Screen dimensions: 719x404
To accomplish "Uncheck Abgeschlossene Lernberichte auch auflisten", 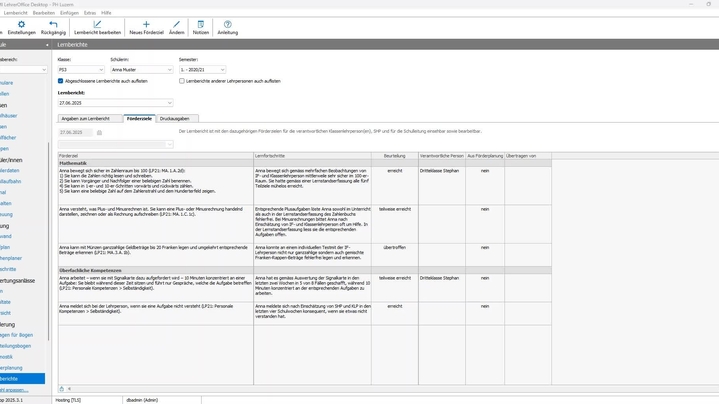I will click(61, 81).
